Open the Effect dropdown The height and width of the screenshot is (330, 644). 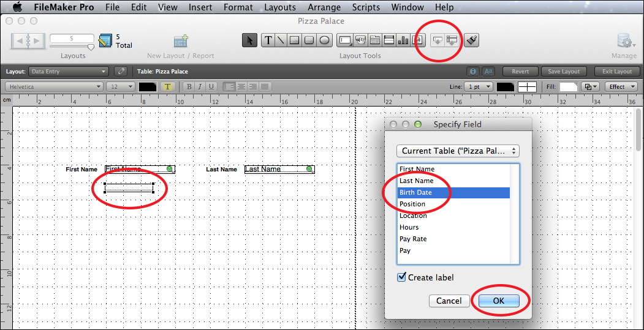tap(621, 87)
